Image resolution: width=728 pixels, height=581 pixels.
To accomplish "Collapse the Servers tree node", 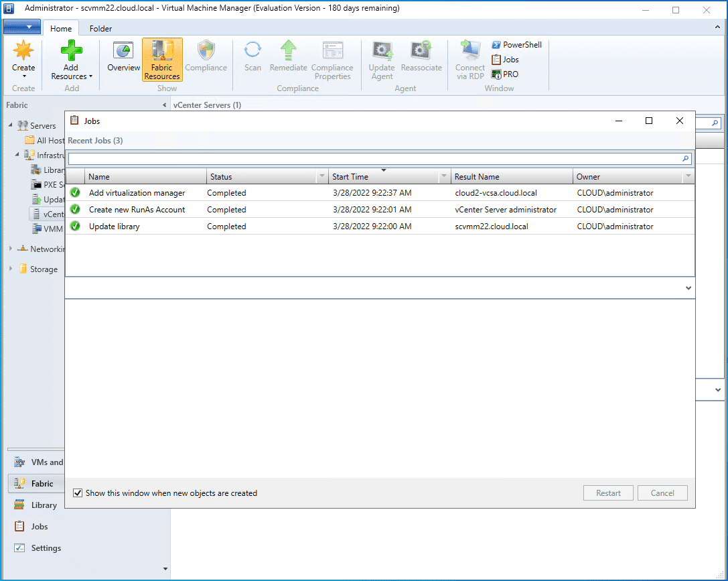I will pyautogui.click(x=10, y=125).
